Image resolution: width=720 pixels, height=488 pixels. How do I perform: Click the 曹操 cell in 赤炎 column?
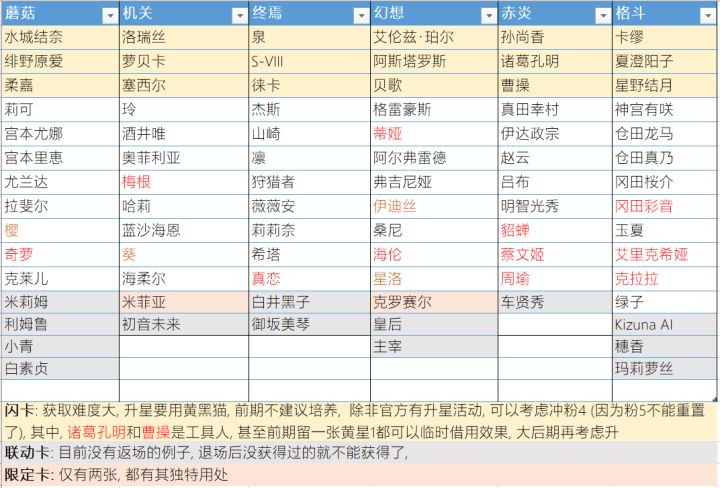555,85
